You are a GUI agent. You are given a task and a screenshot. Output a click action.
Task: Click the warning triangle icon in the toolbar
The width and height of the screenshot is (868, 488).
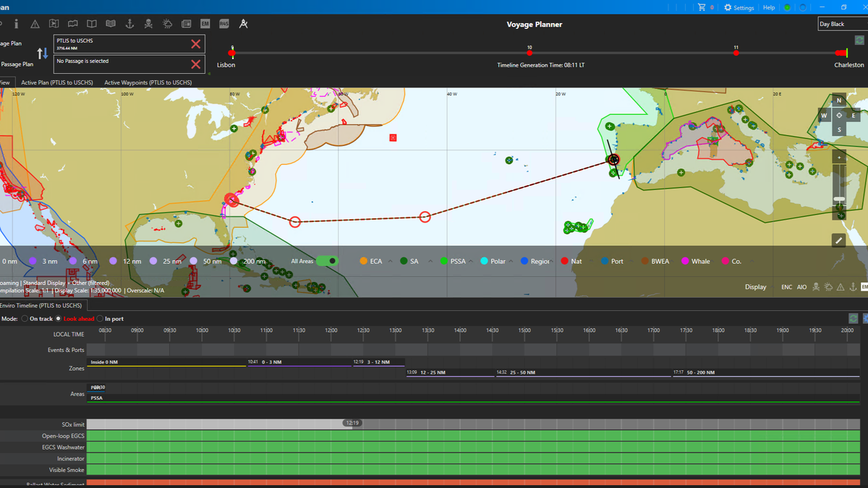(x=33, y=23)
